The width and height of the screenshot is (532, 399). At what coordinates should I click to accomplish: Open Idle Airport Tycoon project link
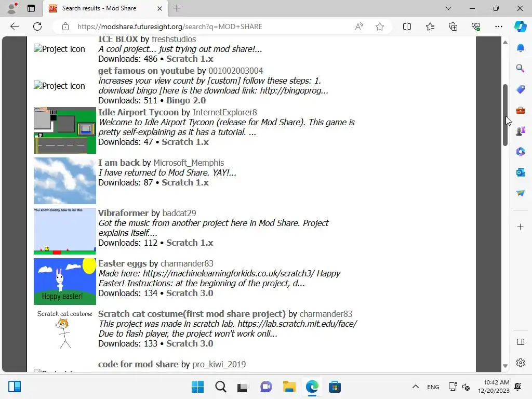click(x=138, y=112)
